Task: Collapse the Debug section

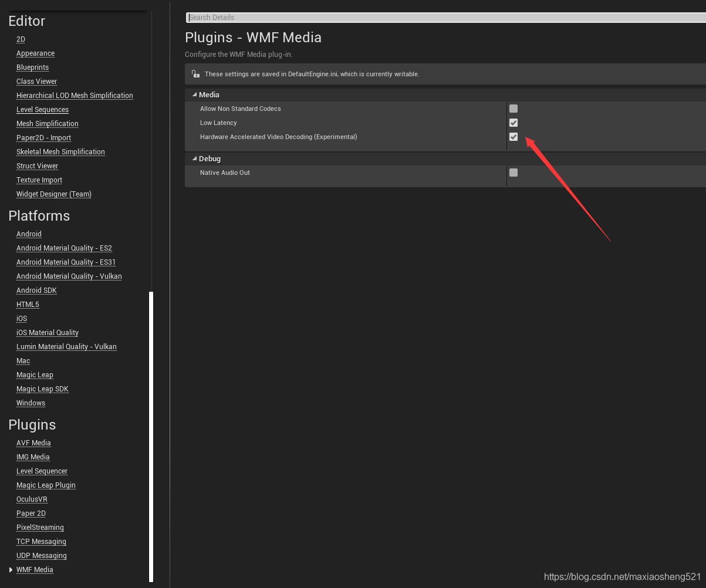Action: [194, 158]
